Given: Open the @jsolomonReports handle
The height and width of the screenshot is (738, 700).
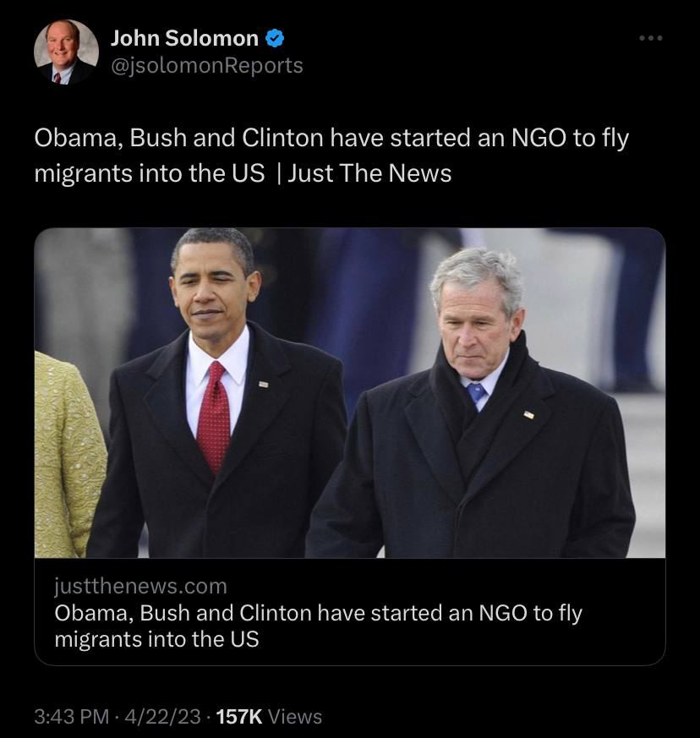Looking at the screenshot, I should (206, 65).
